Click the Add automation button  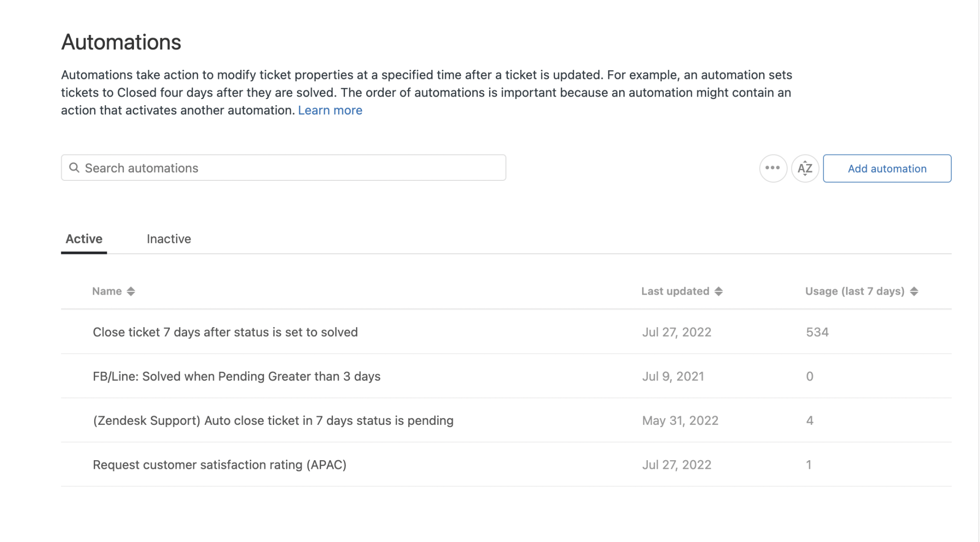[x=887, y=168]
